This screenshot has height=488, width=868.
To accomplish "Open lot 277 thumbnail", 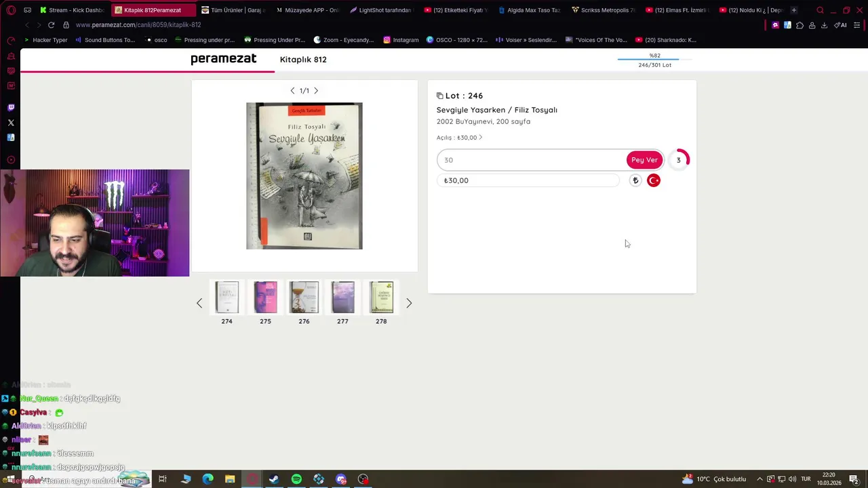I will coord(342,298).
